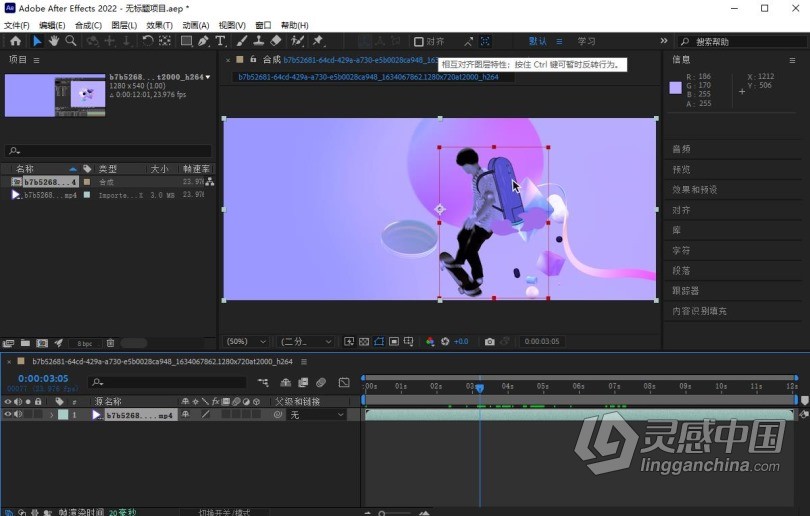Open the 合成(C) menu
Image resolution: width=810 pixels, height=516 pixels.
point(88,25)
